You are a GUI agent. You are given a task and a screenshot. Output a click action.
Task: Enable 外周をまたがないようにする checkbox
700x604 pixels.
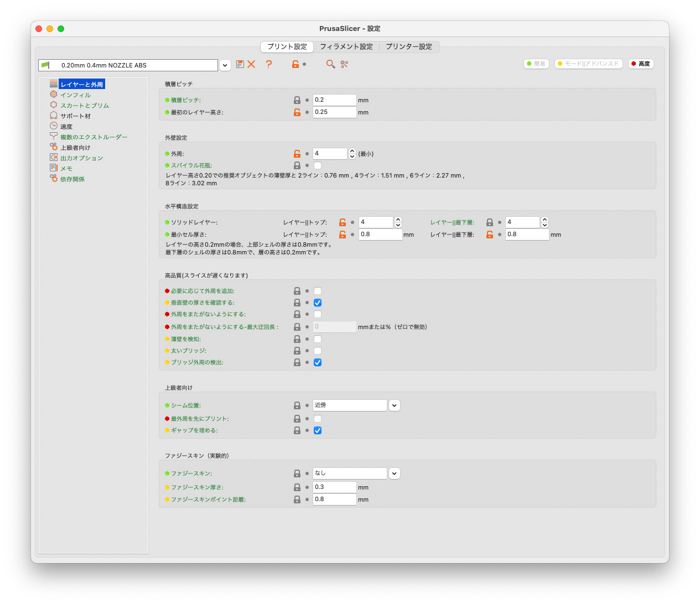318,314
